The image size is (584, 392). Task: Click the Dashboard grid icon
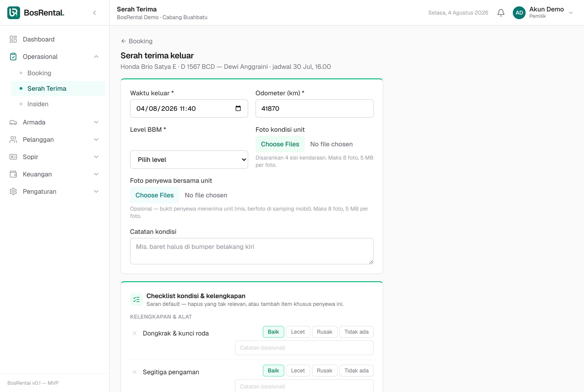[x=13, y=39]
